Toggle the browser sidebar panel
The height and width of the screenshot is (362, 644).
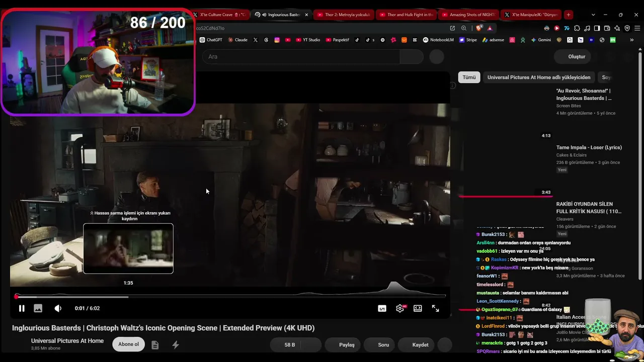coord(597,28)
